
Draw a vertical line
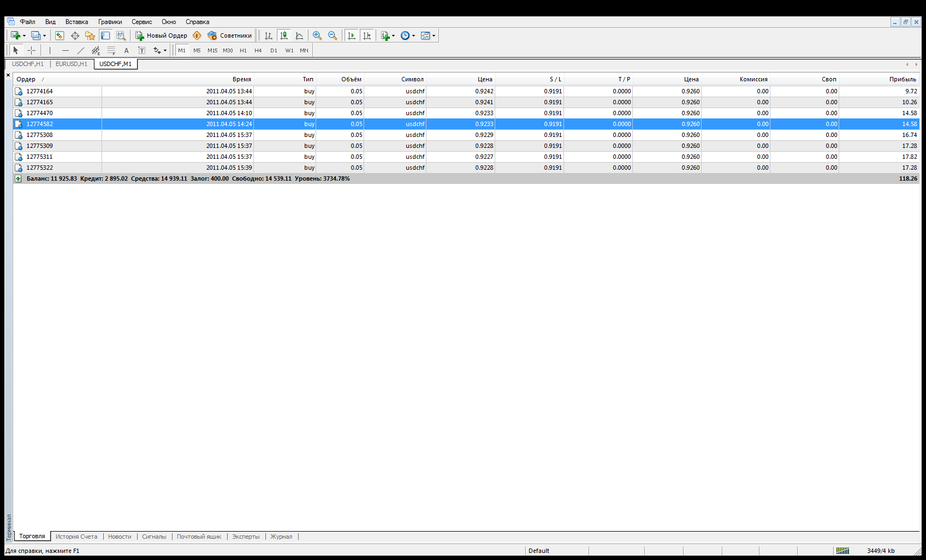tap(50, 50)
